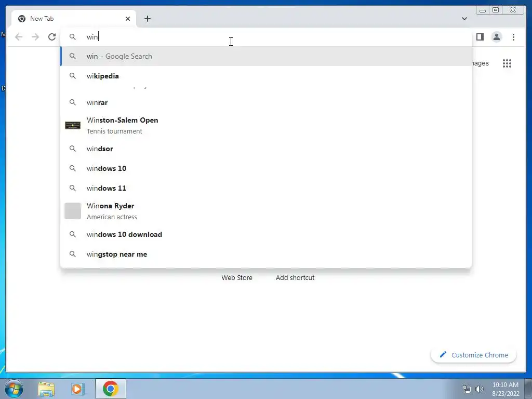Open the tab search chevron dropdown
Screen dimensions: 532x399
(464, 19)
